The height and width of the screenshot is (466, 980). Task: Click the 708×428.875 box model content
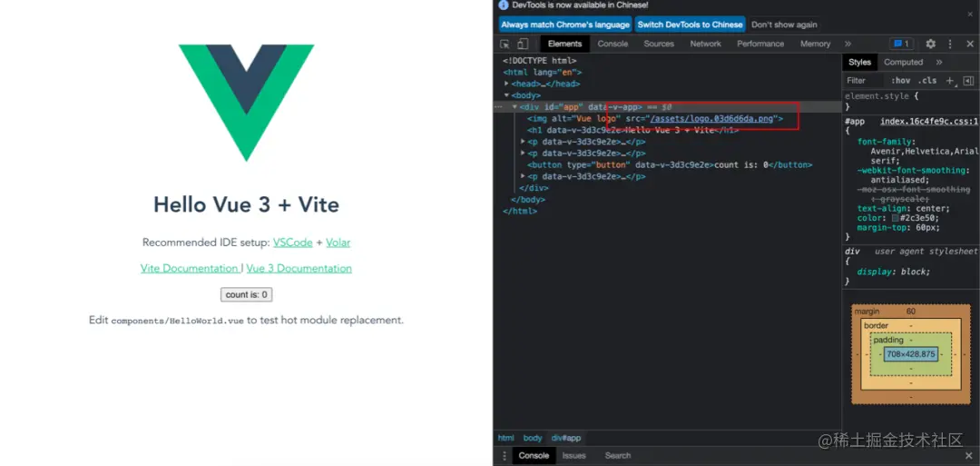pyautogui.click(x=911, y=354)
